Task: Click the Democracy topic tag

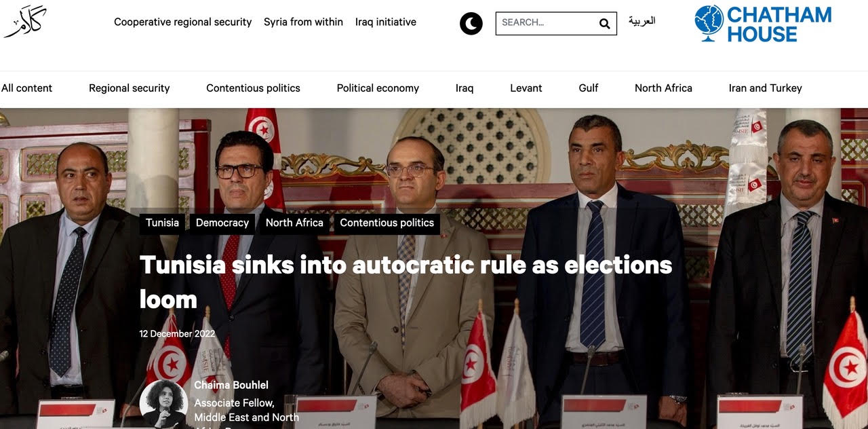Action: (222, 223)
